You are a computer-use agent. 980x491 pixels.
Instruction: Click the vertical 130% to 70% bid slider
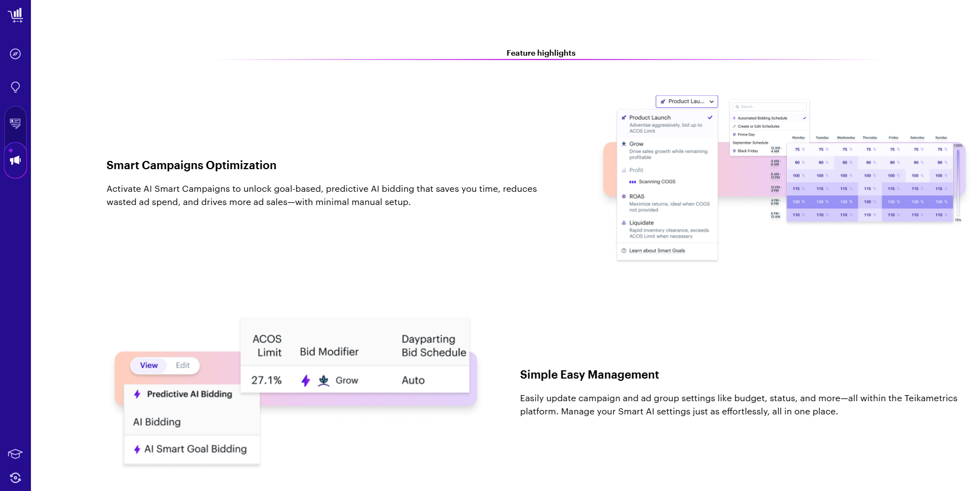[x=958, y=182]
